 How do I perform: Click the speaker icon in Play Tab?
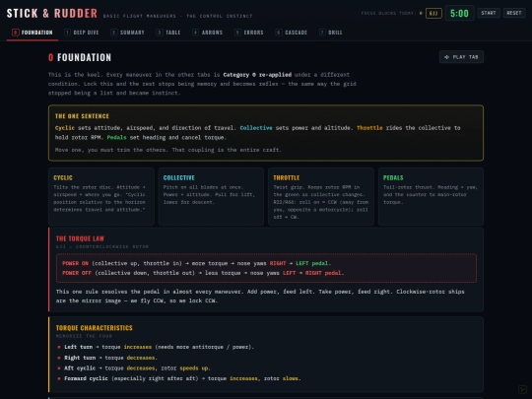click(446, 57)
